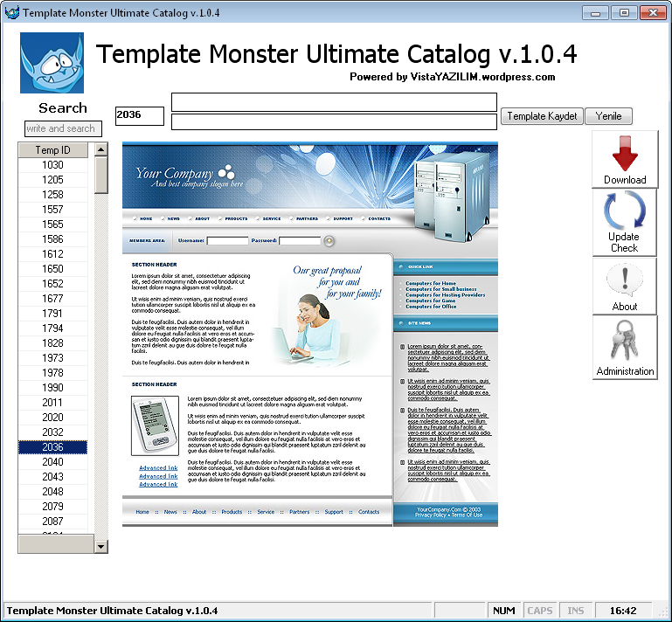
Task: Click the Template Monster blue monster logo
Action: 52,63
